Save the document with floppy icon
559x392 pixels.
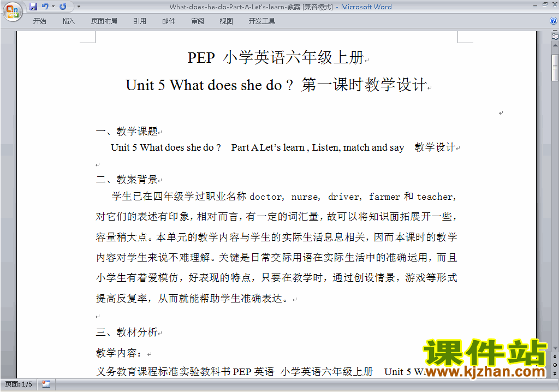(x=33, y=7)
